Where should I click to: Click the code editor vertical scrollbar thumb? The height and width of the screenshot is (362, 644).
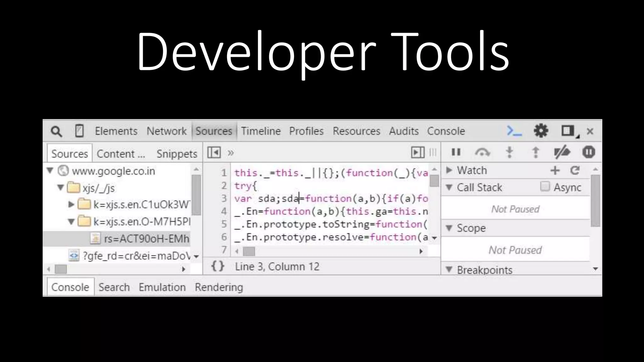point(434,181)
